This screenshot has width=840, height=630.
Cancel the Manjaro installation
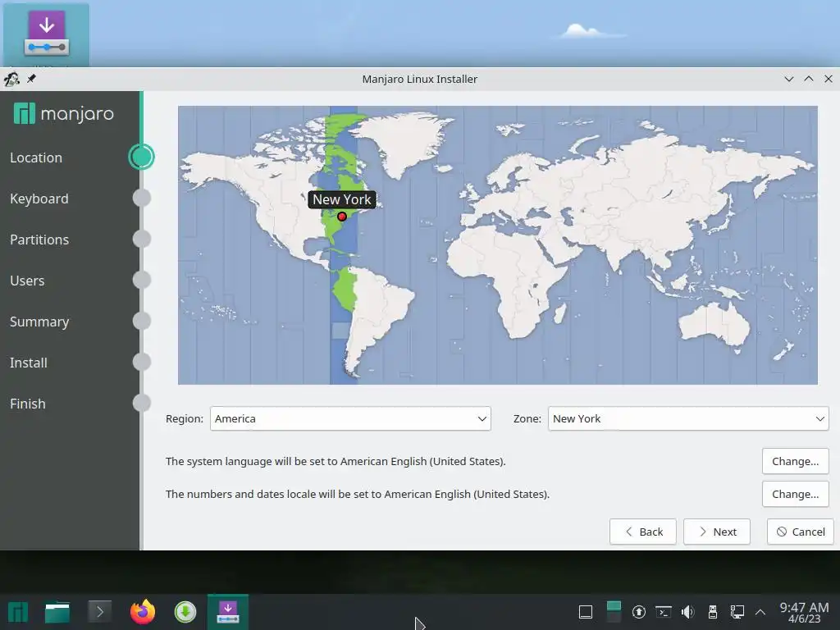click(801, 532)
